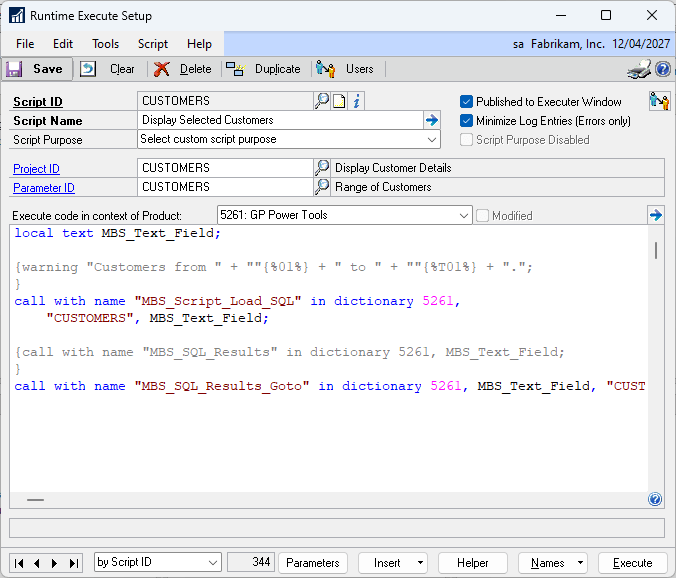The width and height of the screenshot is (676, 578).
Task: Click the blue arrow next to Script Name
Action: tap(432, 120)
